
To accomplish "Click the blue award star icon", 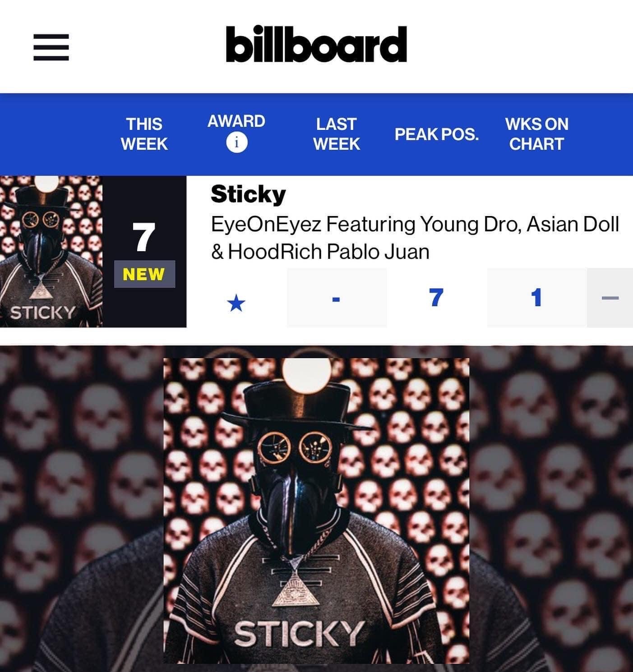I will click(236, 303).
